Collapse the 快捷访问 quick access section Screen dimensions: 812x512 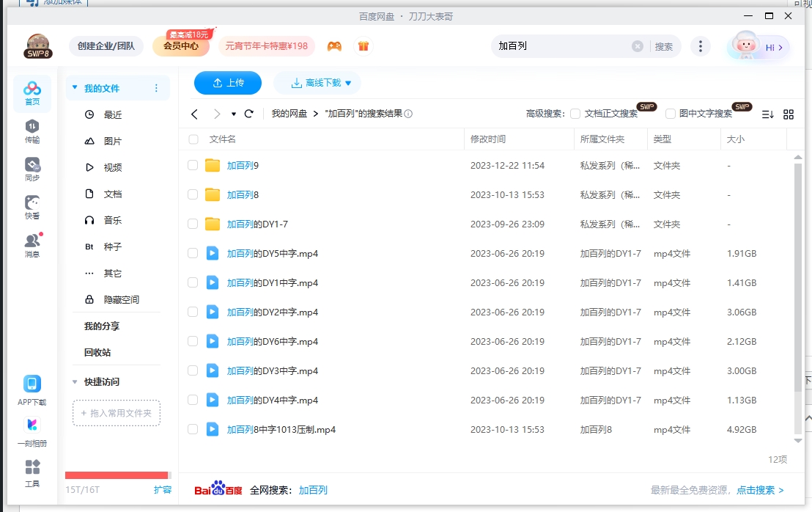(x=74, y=381)
